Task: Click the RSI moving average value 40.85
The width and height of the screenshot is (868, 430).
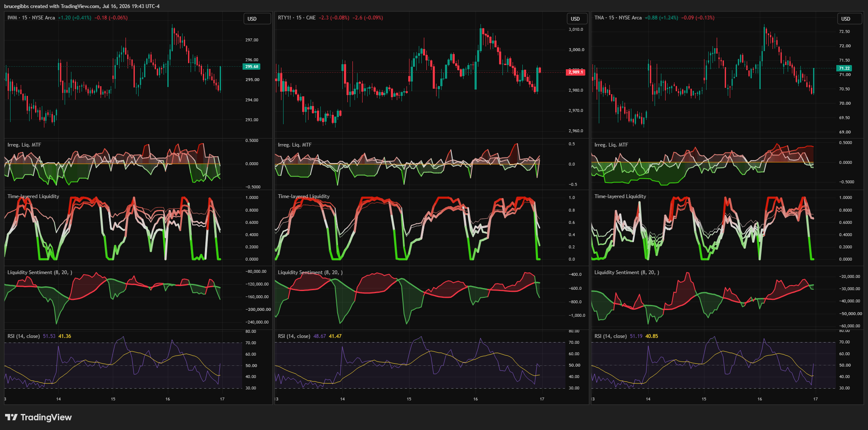Action: tap(652, 336)
